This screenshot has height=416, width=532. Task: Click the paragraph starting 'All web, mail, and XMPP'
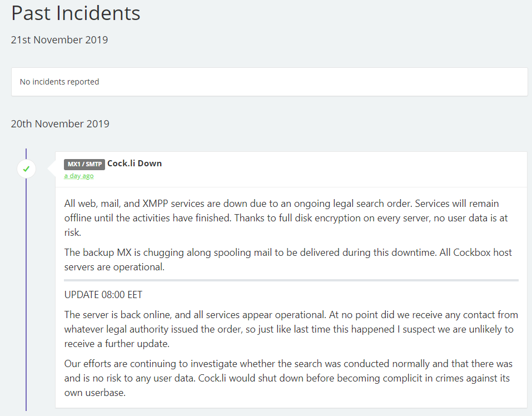[x=286, y=218]
